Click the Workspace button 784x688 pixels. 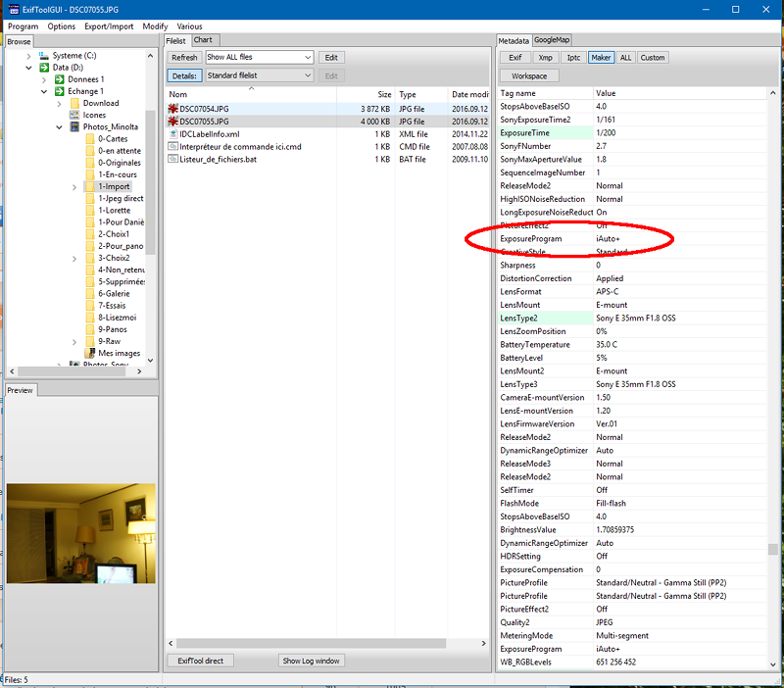click(x=529, y=76)
